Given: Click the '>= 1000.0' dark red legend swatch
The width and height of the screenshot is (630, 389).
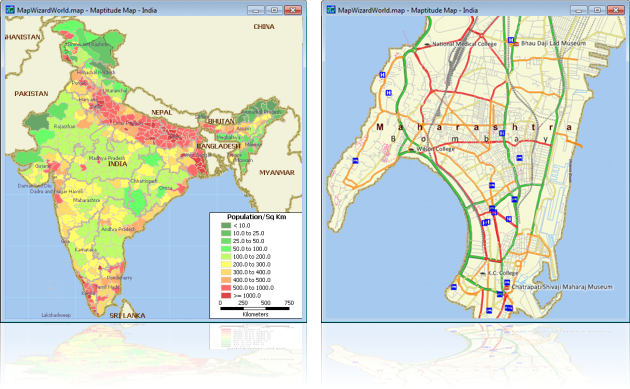Looking at the screenshot, I should [226, 295].
